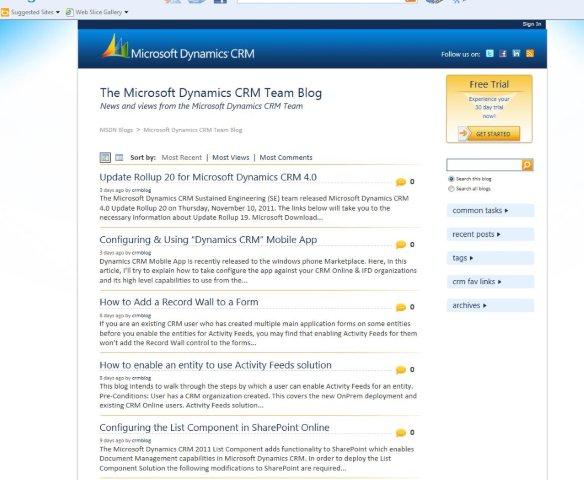Open post Configuring & Using Dynamics CRM Mobile App
This screenshot has width=584, height=480.
[x=208, y=240]
